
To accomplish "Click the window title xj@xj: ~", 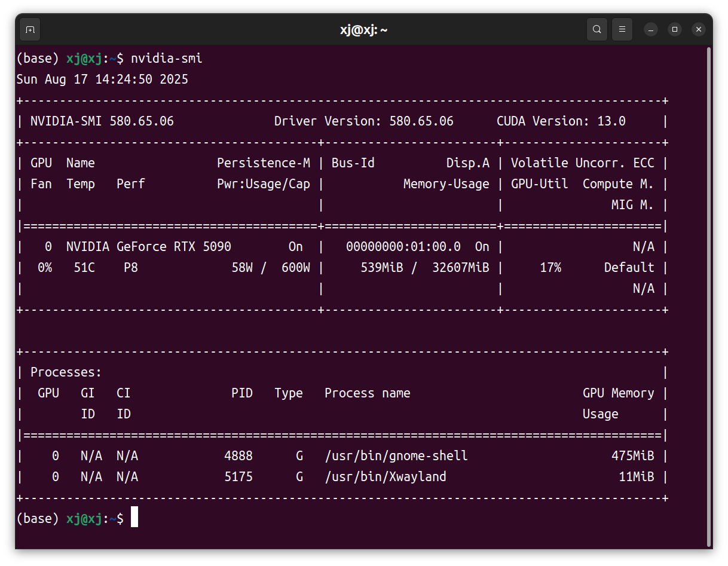I will pos(364,30).
